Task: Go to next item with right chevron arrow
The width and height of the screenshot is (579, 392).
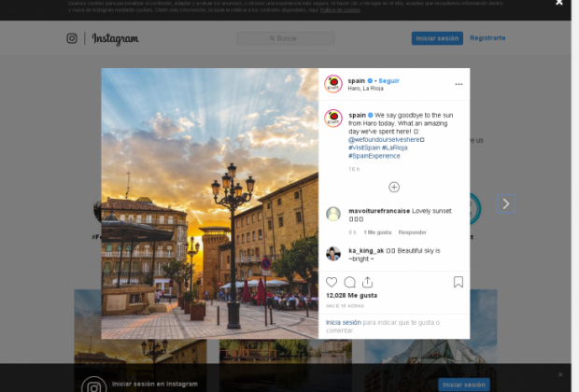Action: (x=506, y=203)
